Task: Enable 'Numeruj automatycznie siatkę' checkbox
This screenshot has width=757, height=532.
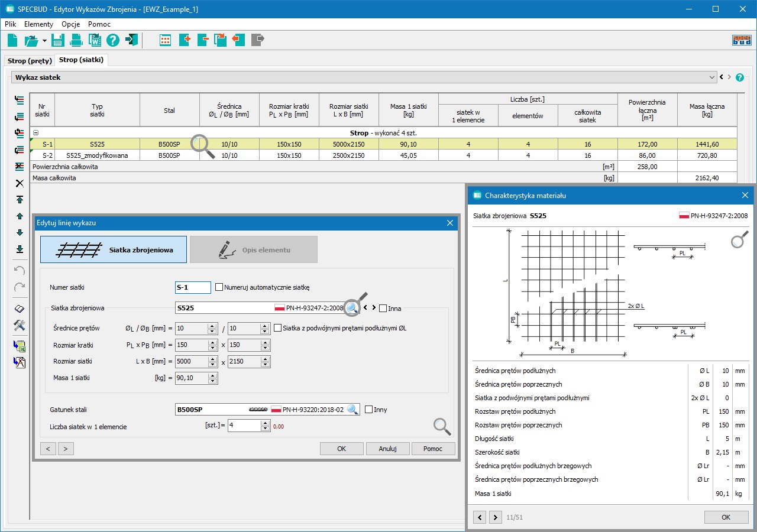Action: coord(219,287)
